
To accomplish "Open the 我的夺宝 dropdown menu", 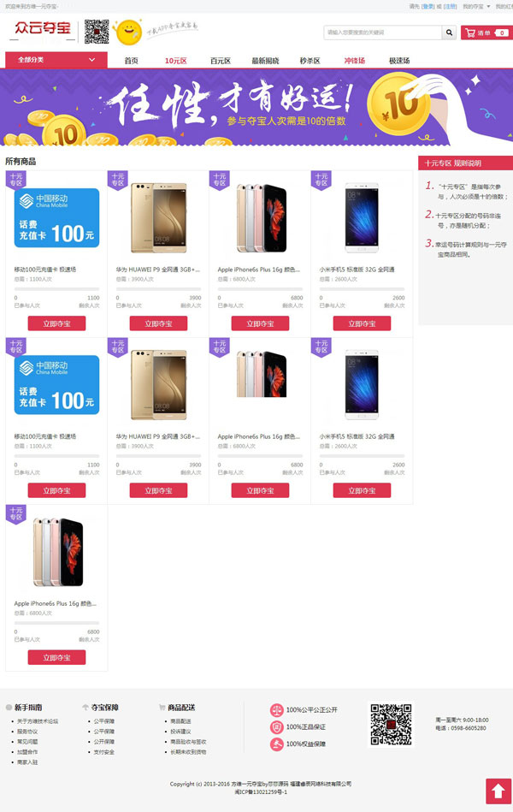I will click(x=476, y=7).
